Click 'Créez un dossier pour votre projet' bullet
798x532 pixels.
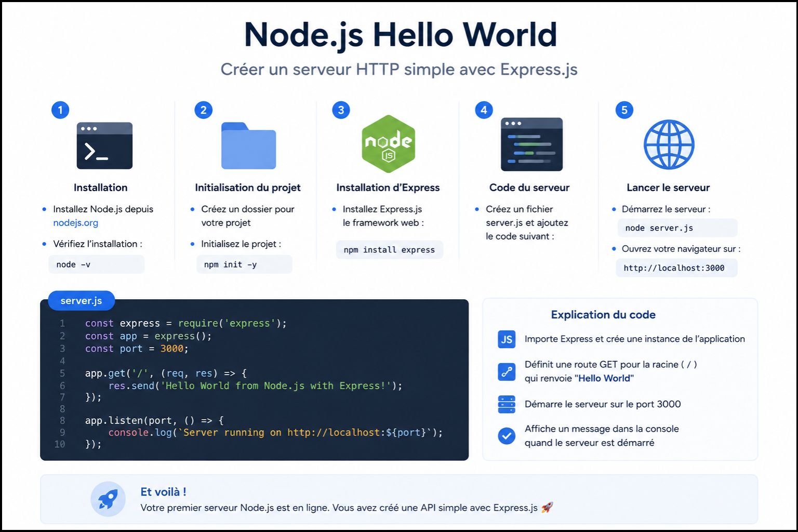pyautogui.click(x=248, y=216)
